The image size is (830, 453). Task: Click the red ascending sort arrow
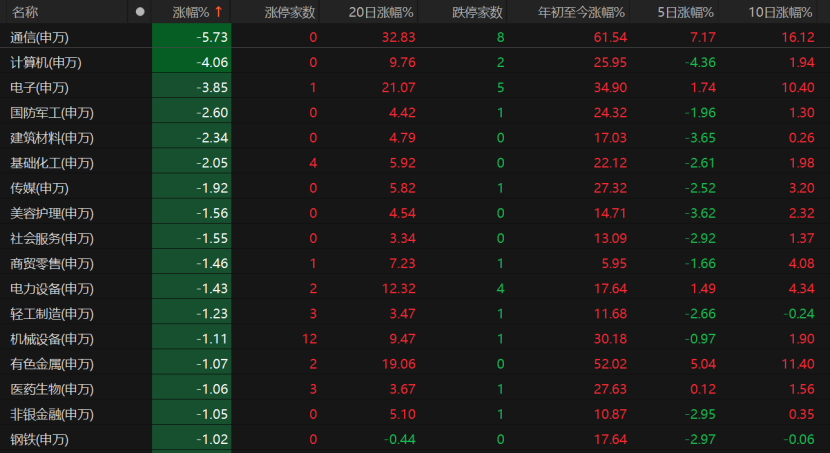[218, 12]
